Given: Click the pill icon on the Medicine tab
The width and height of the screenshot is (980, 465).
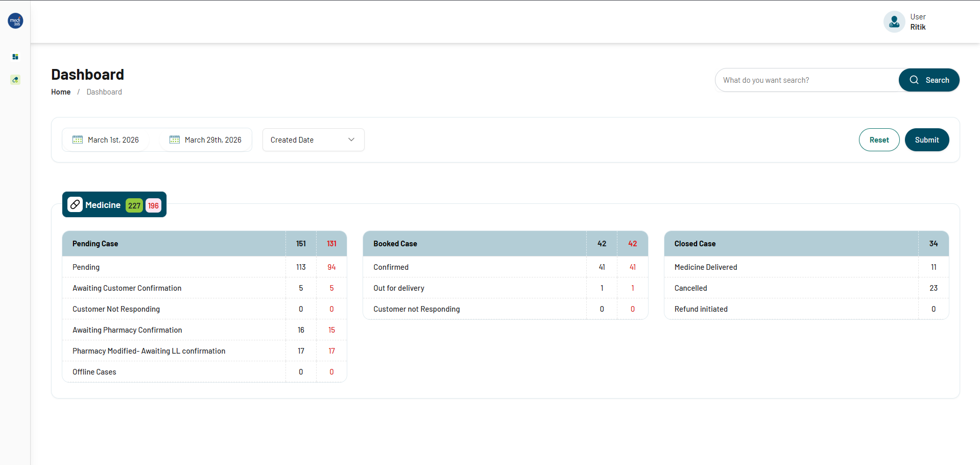Looking at the screenshot, I should [75, 204].
